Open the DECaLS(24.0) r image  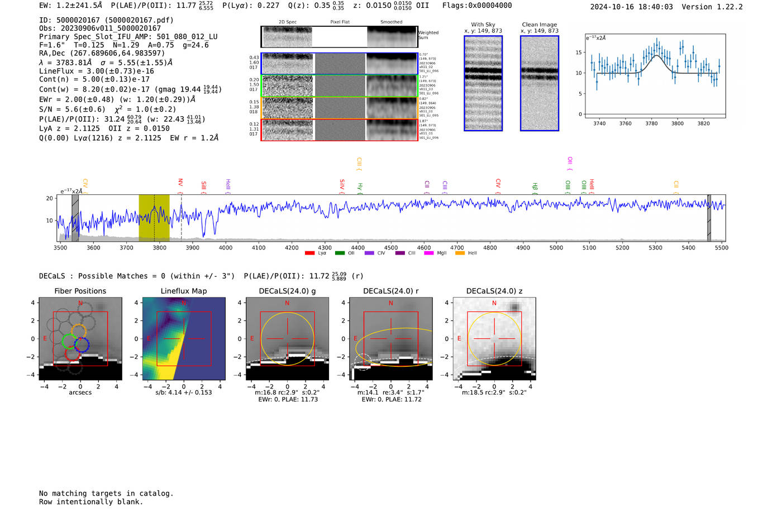point(391,339)
